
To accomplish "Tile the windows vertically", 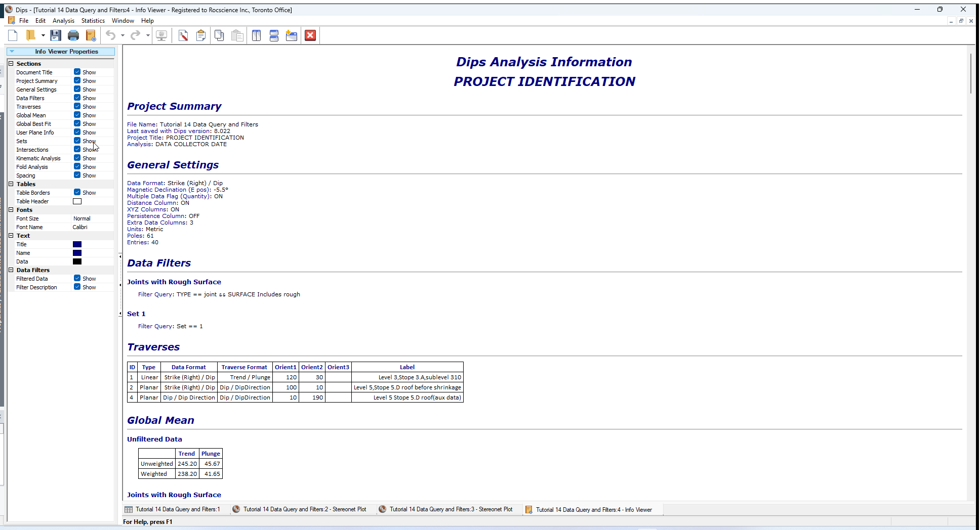I will point(256,35).
